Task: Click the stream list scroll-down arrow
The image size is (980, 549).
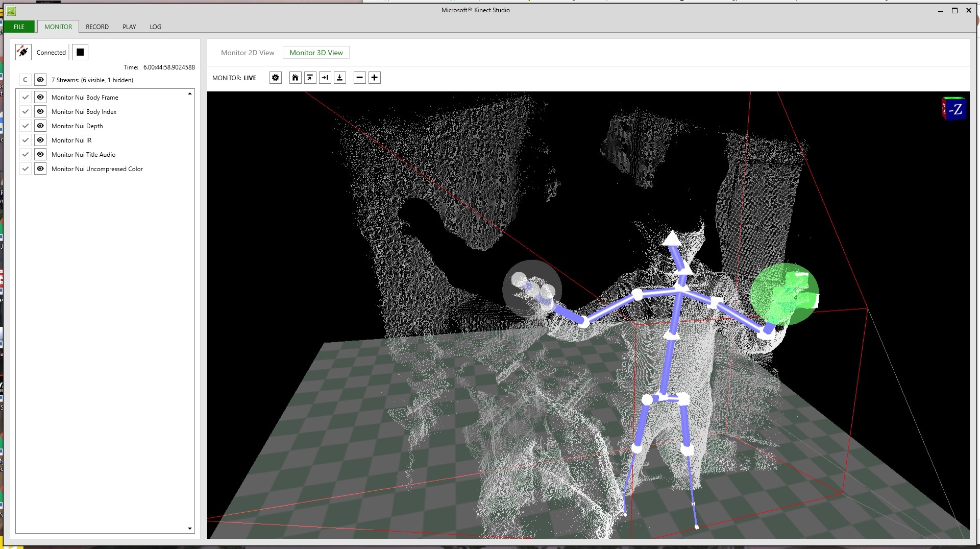Action: pos(190,529)
